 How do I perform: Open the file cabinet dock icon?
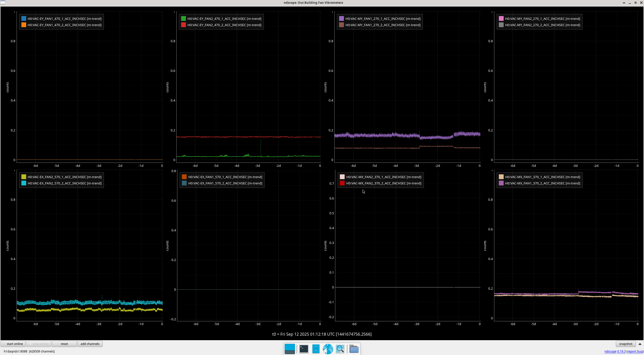(316, 349)
